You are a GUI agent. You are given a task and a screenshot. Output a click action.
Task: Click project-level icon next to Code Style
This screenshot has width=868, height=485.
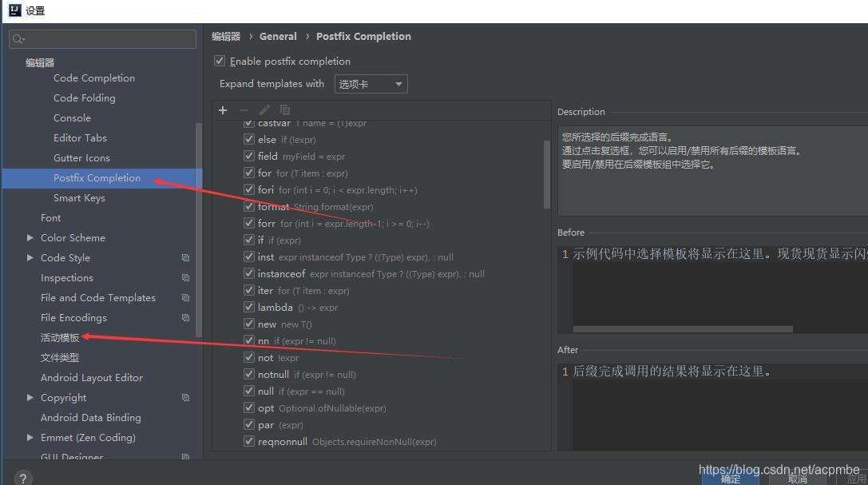click(185, 257)
